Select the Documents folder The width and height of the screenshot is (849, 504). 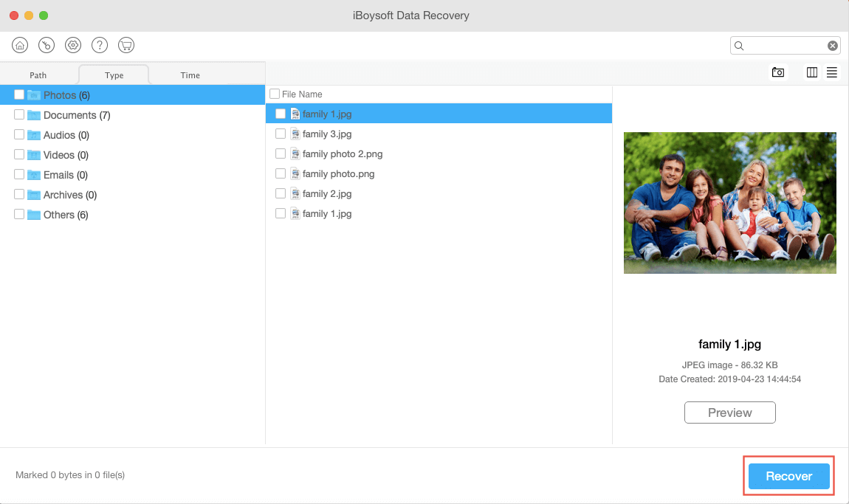point(69,114)
